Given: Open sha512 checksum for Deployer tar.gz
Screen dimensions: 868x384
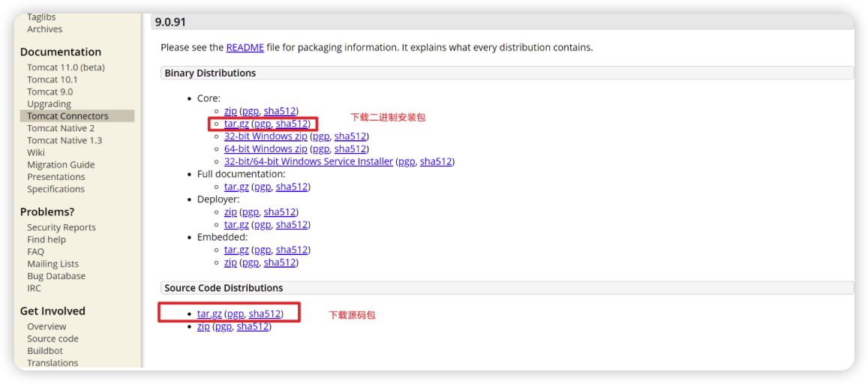Looking at the screenshot, I should tap(292, 225).
